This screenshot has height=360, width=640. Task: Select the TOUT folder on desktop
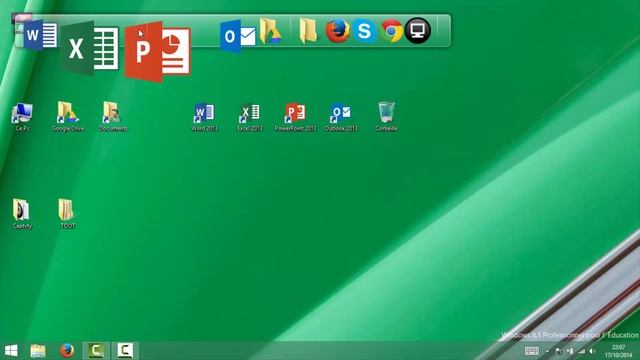click(x=67, y=214)
